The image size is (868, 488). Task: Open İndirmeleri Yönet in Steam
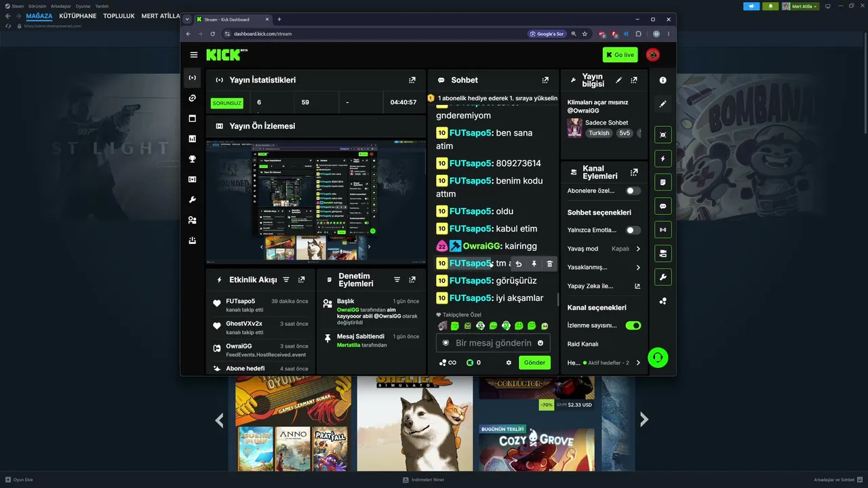click(424, 480)
